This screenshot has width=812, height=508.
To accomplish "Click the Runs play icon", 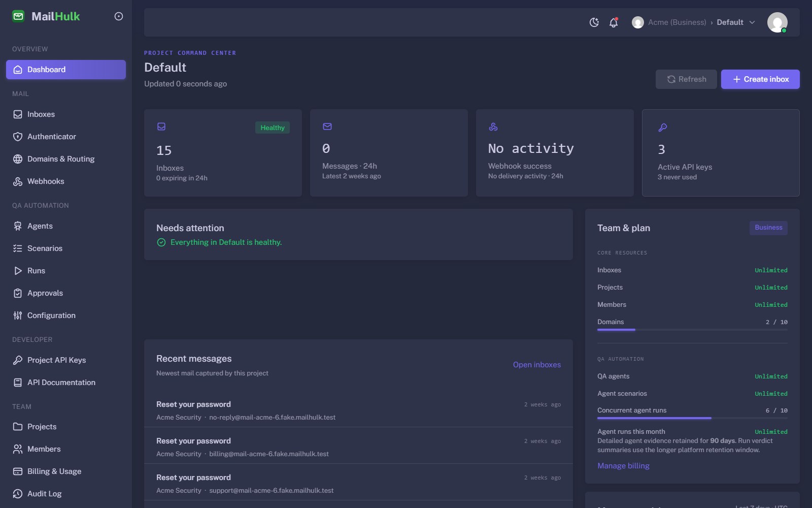I will [x=18, y=271].
